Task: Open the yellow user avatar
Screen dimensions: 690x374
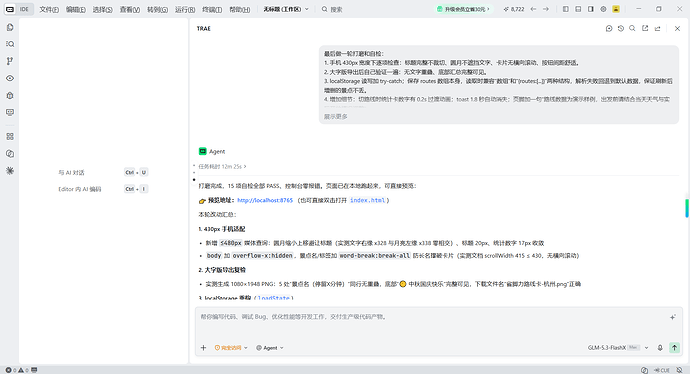Action: 616,9
